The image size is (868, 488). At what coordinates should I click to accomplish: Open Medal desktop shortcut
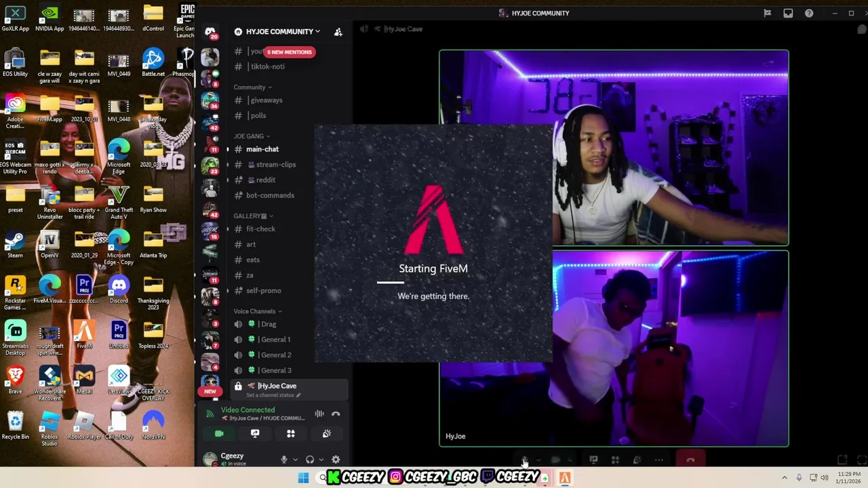(x=84, y=380)
